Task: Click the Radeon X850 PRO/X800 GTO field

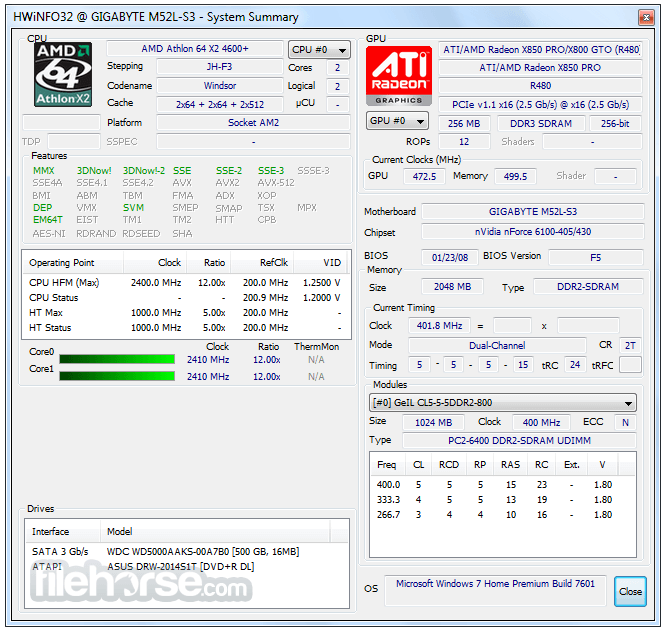Action: (x=540, y=50)
